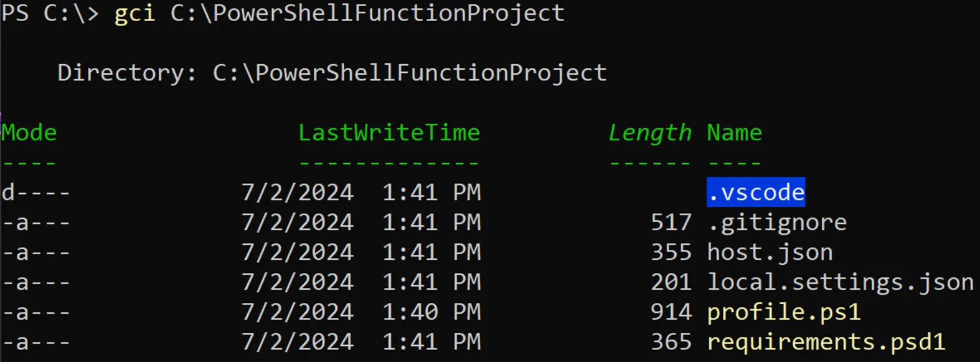Click the path argument after gci
This screenshot has width=980, height=362.
[x=367, y=13]
